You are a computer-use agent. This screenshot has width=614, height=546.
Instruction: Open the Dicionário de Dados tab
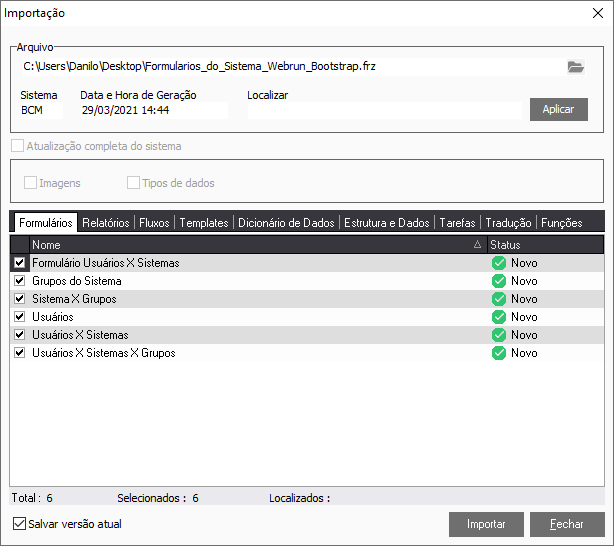pos(286,223)
